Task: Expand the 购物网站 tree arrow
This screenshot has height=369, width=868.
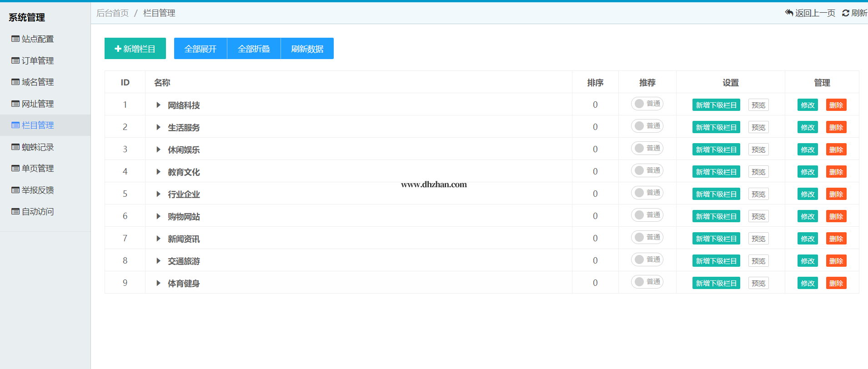Action: [158, 216]
